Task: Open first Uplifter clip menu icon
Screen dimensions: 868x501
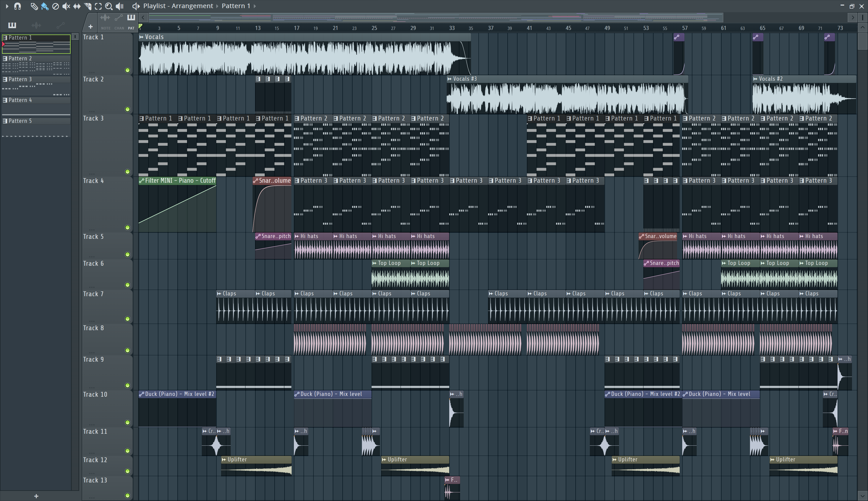Action: (224, 460)
